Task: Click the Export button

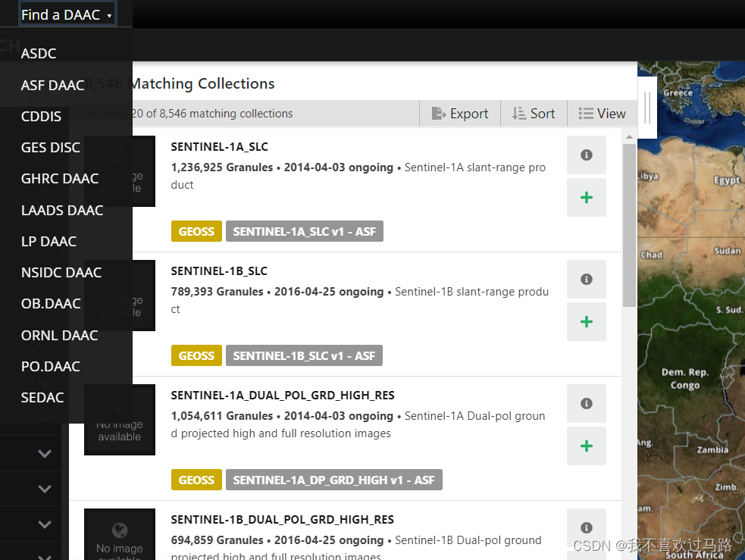Action: 460,114
